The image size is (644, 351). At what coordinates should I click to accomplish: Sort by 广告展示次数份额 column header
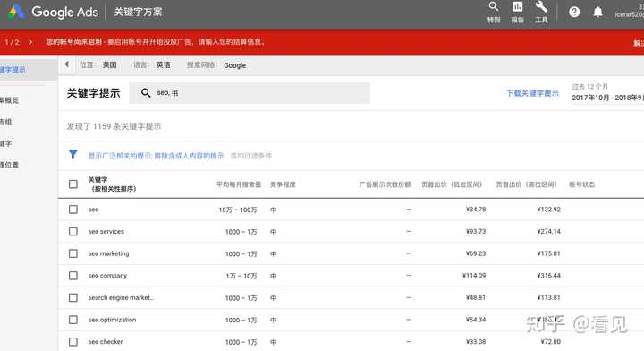pyautogui.click(x=385, y=184)
